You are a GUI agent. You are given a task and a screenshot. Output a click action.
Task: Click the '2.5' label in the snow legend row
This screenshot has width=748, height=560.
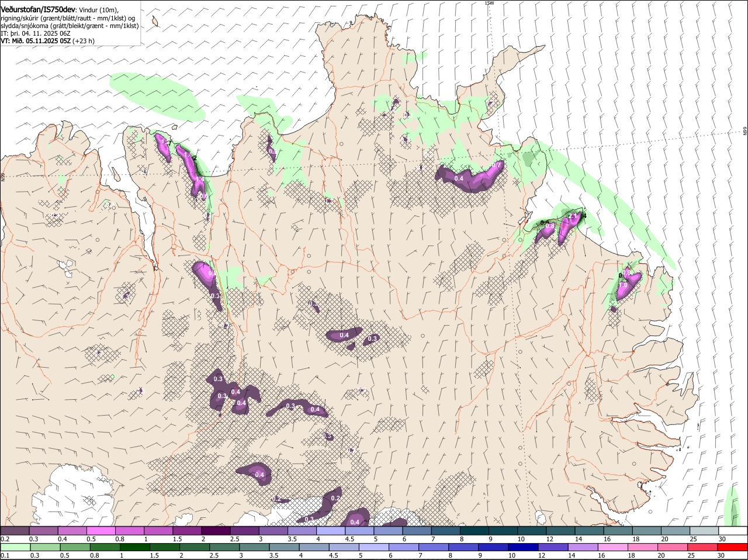[236, 539]
